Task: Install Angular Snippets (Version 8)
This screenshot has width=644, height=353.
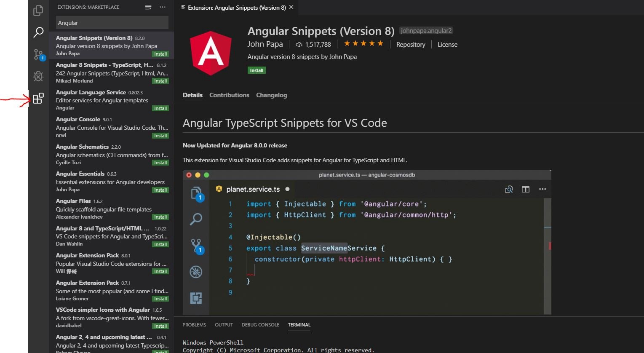Action: [x=257, y=70]
